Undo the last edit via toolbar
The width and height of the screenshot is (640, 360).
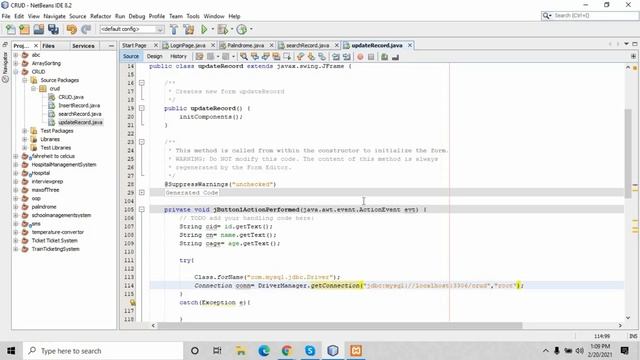pos(71,29)
